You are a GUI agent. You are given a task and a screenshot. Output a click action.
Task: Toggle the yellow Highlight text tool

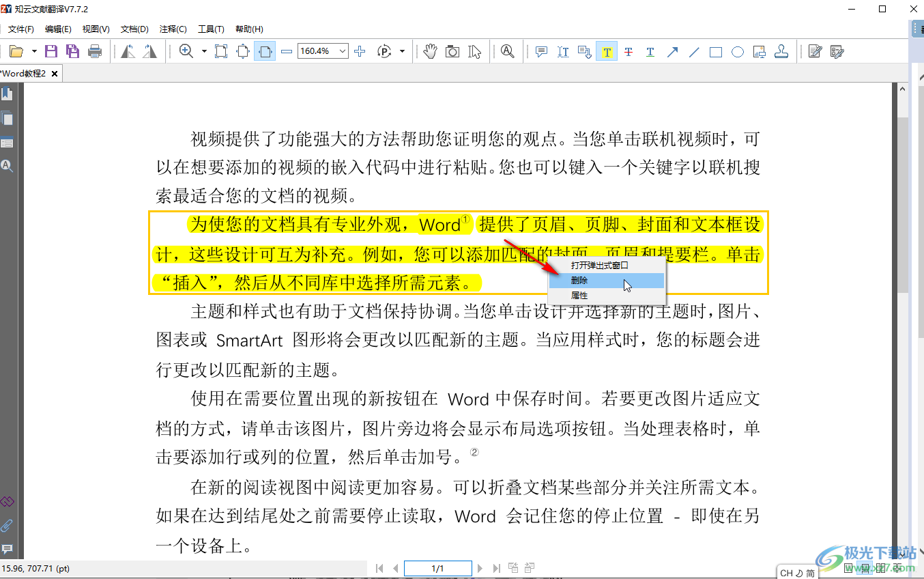point(607,51)
